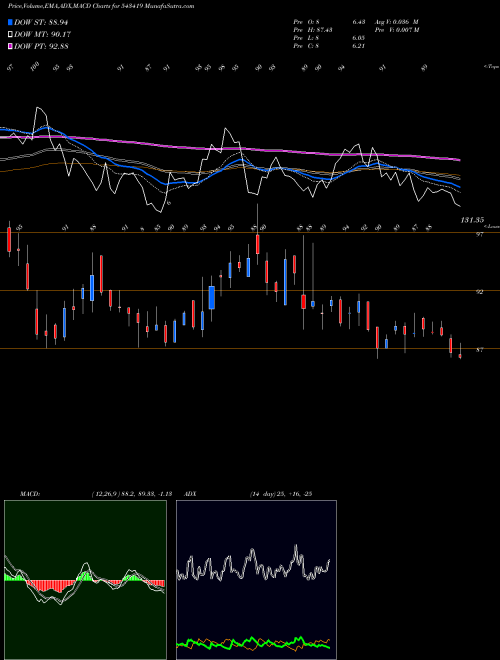Click the chart title mentioning MunafaSutra.com
The height and width of the screenshot is (660, 500).
pos(101,6)
